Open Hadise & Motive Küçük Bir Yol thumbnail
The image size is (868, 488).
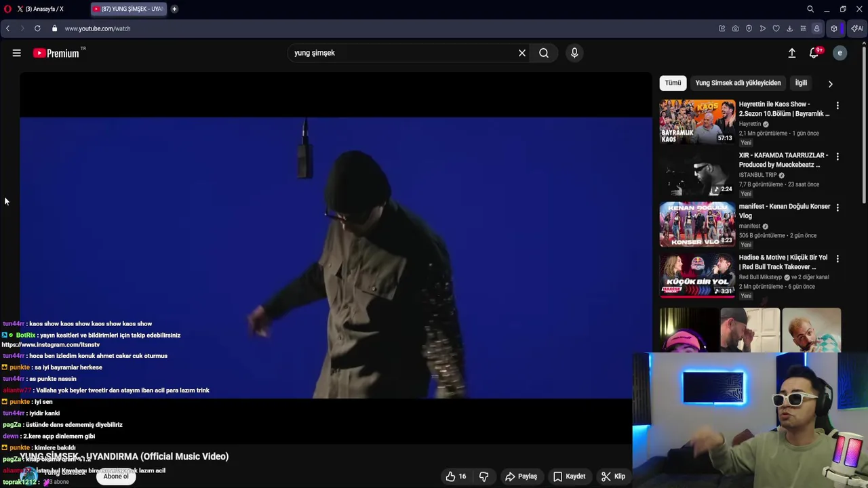tap(697, 275)
